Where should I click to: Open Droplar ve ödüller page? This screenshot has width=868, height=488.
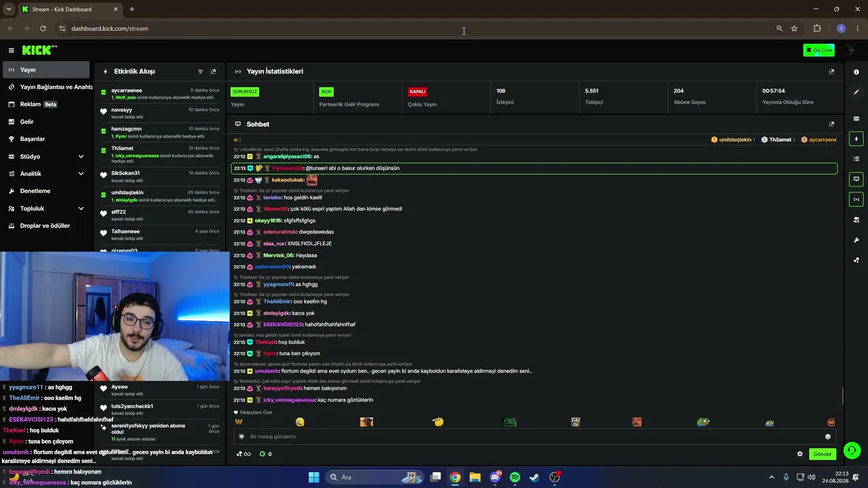pyautogui.click(x=47, y=226)
